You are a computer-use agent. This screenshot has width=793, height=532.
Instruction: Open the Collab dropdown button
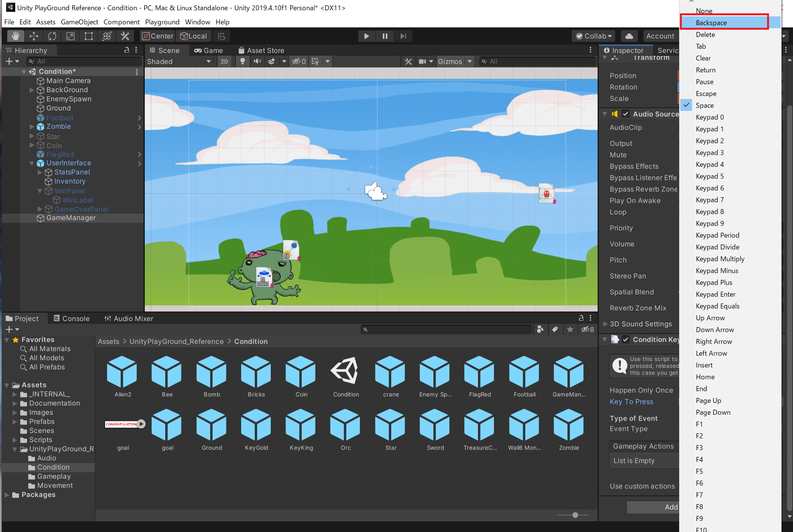594,36
